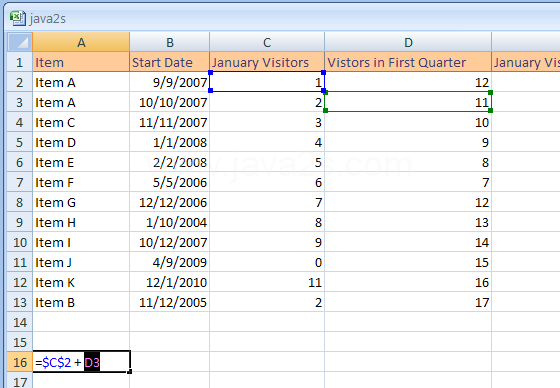This screenshot has width=560, height=388.
Task: Click the fill handle of cell A16
Action: point(130,372)
